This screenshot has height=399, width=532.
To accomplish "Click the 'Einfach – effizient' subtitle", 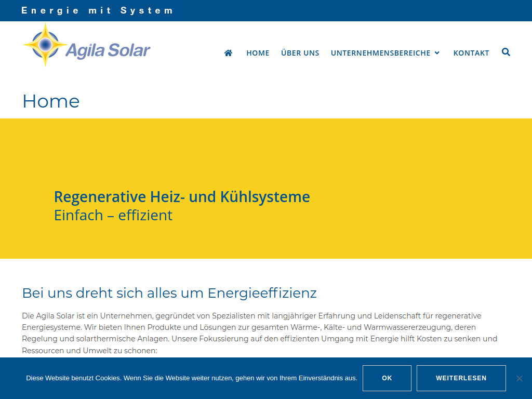I will (x=113, y=215).
